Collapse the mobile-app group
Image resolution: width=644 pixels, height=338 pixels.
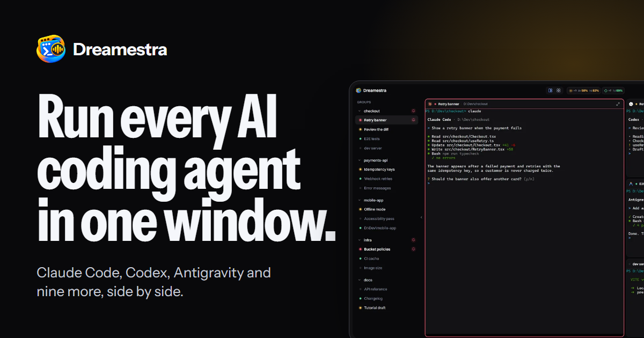click(x=359, y=200)
